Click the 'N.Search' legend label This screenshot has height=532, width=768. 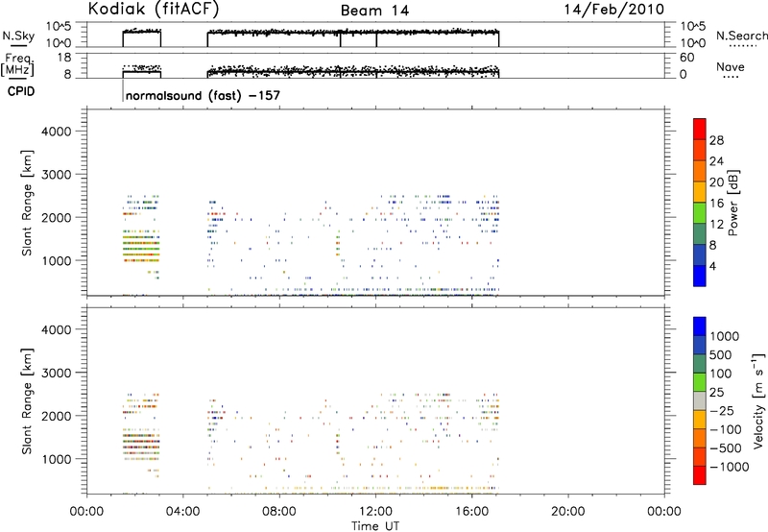741,36
